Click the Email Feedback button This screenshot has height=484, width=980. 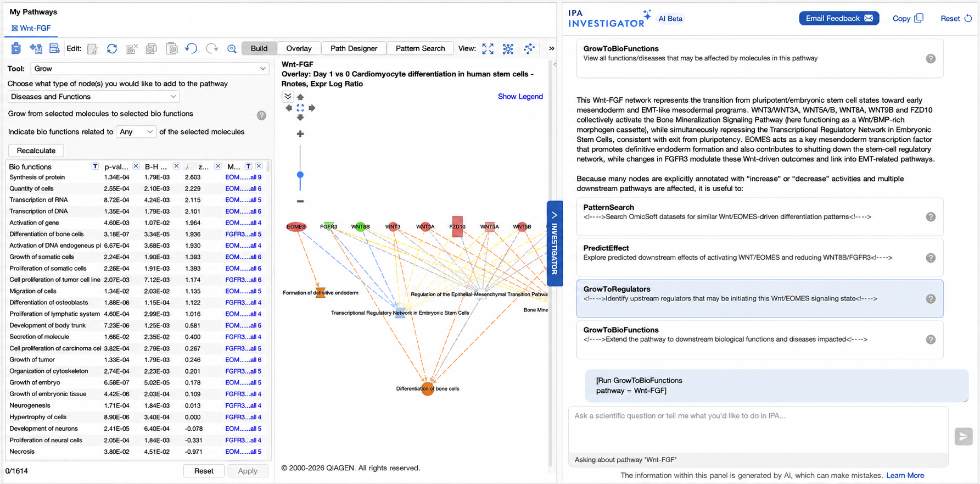coord(839,18)
